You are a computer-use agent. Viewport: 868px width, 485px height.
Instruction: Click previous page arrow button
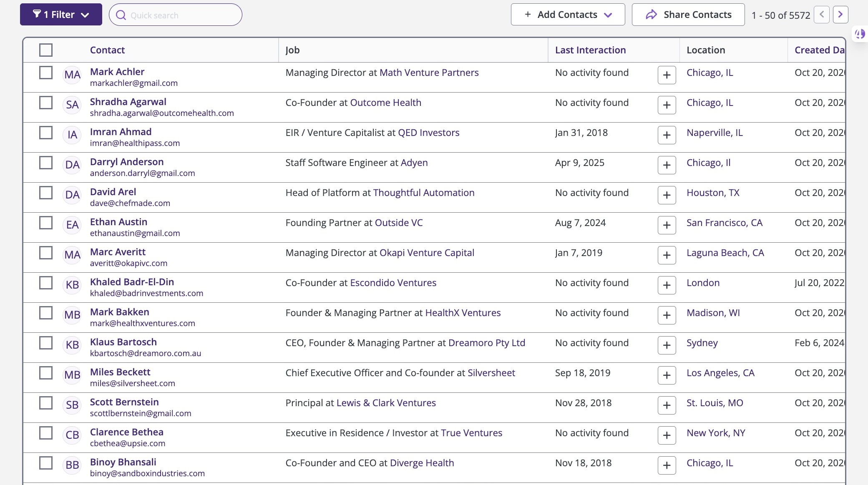[821, 15]
